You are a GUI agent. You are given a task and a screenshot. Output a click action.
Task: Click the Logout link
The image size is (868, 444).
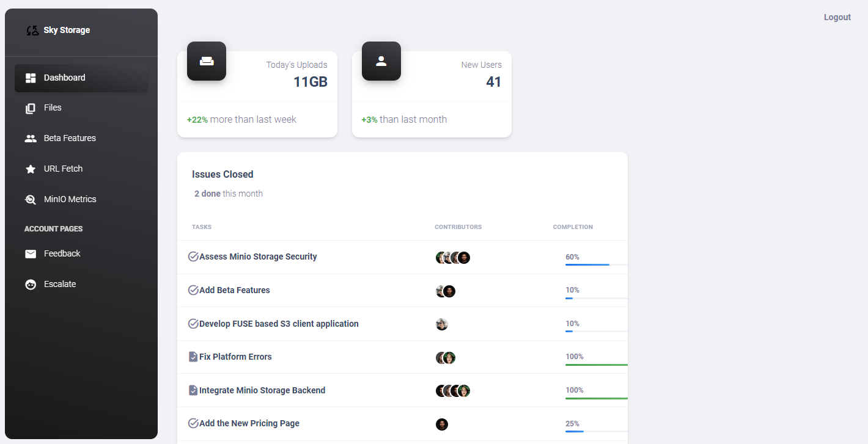(x=837, y=17)
